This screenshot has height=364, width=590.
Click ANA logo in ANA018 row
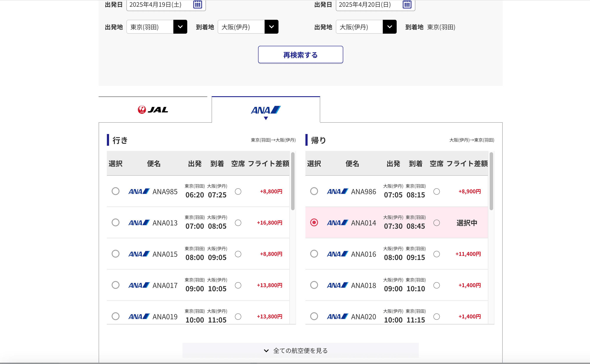point(338,285)
